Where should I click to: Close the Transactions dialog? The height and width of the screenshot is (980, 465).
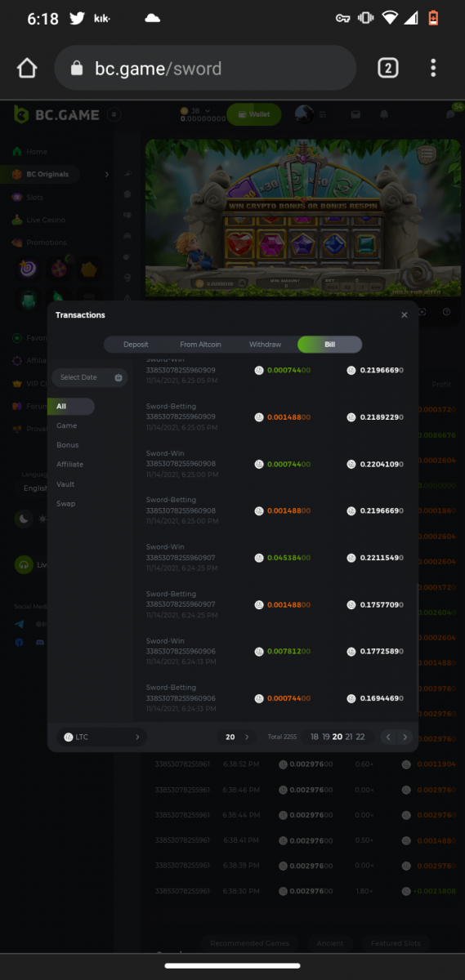[x=404, y=314]
